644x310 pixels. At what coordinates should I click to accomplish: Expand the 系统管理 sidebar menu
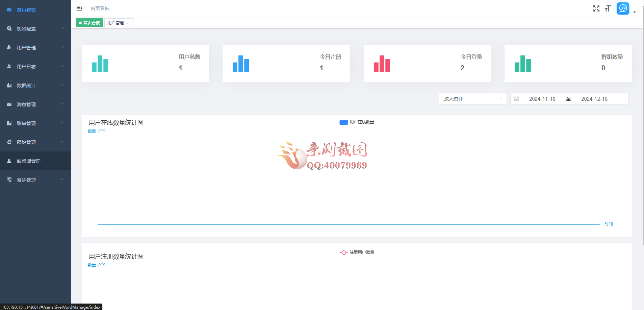pos(35,180)
